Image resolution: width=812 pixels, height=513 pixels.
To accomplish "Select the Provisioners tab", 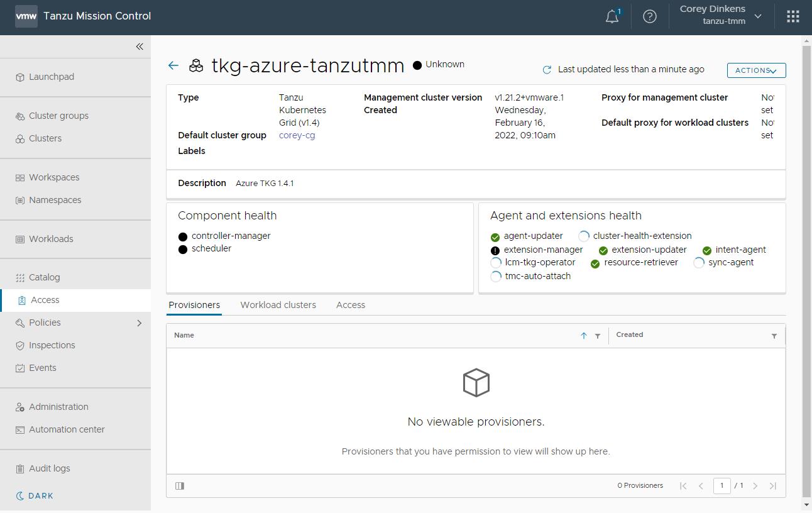I will click(194, 306).
